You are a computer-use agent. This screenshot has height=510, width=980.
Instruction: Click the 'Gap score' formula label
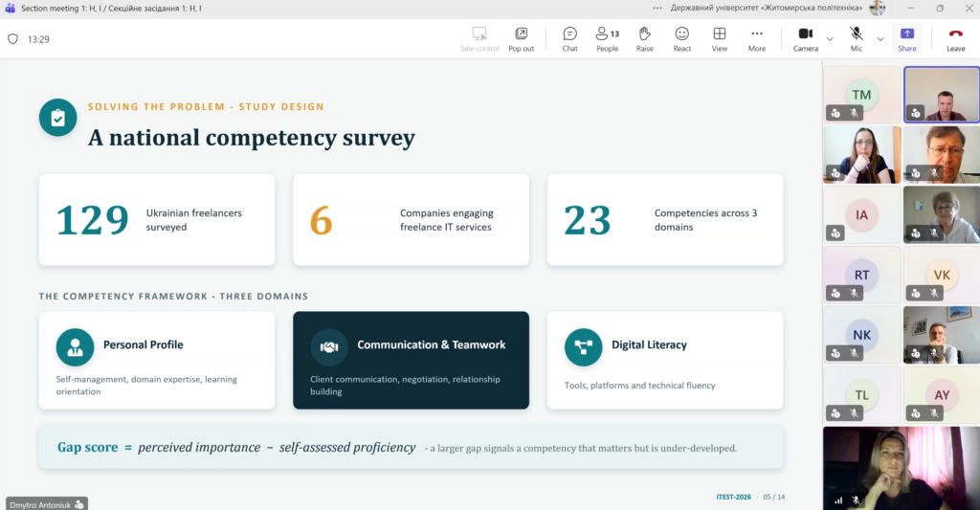pyautogui.click(x=87, y=448)
